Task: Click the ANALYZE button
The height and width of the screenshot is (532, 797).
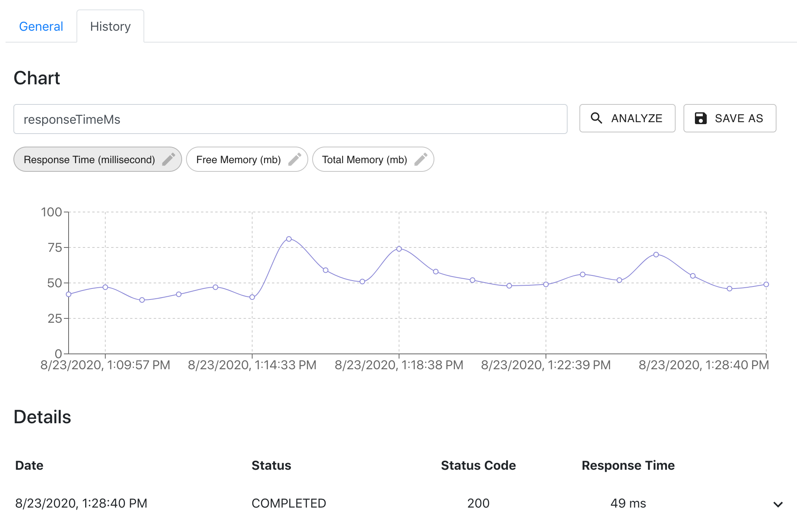Action: pos(627,118)
